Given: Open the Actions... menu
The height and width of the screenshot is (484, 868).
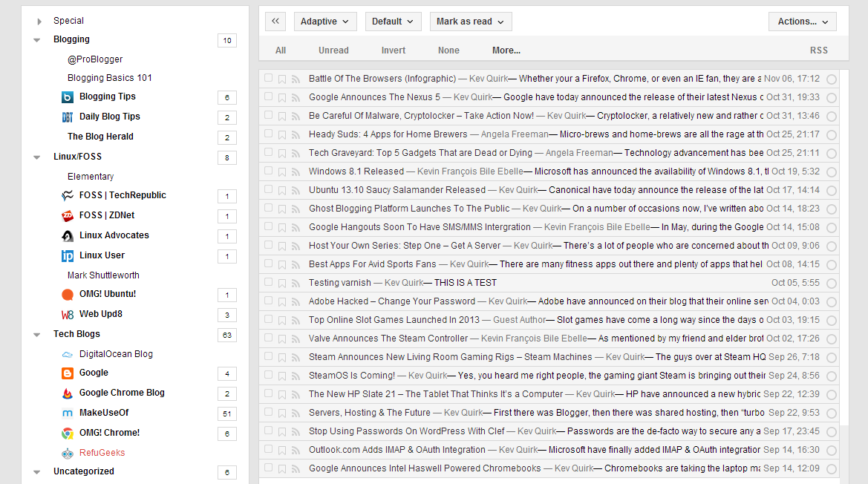Looking at the screenshot, I should point(802,21).
